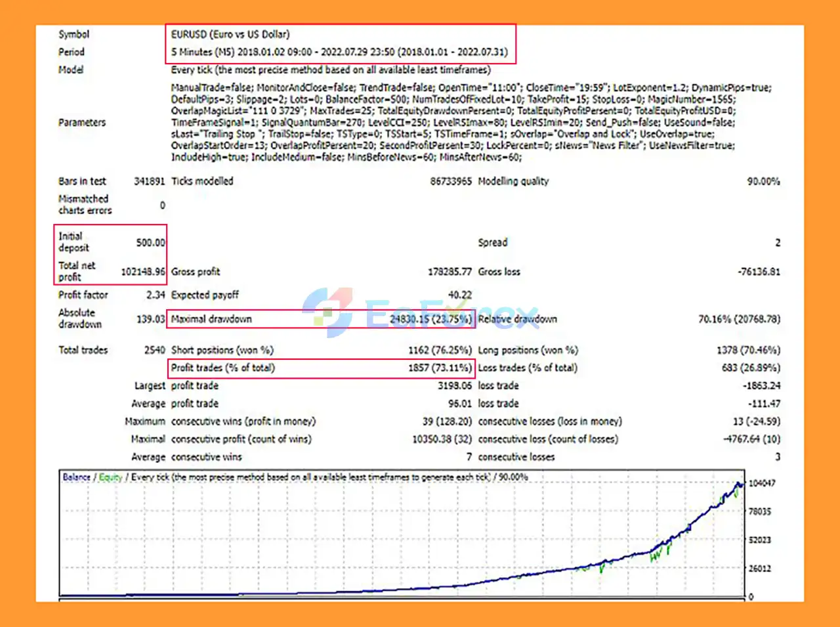Click the Equity legend label above chart
This screenshot has height=627, width=840.
(110, 477)
